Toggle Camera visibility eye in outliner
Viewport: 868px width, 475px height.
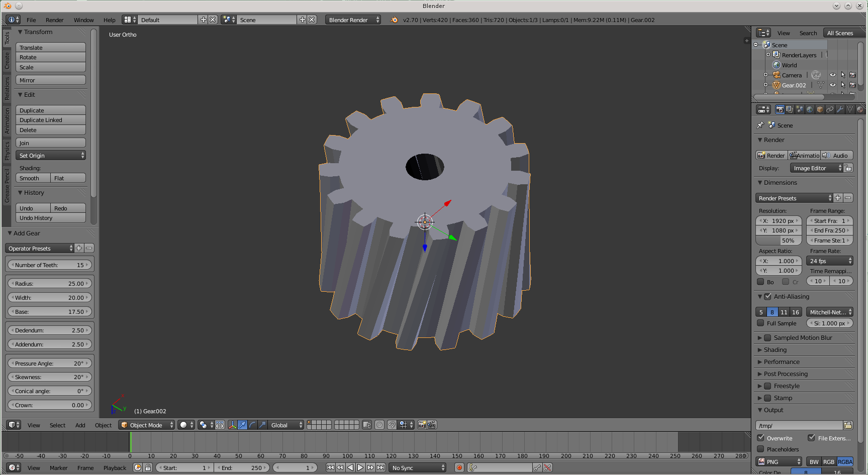(x=833, y=75)
